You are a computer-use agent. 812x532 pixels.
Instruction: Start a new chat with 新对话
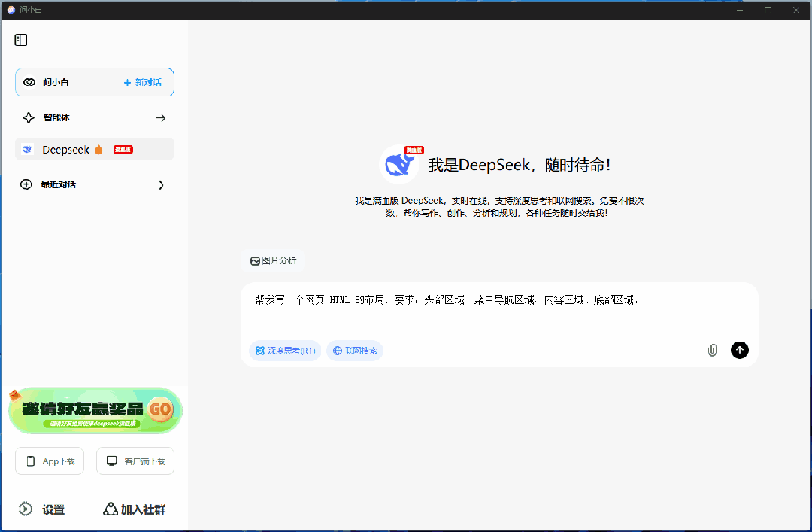(143, 82)
